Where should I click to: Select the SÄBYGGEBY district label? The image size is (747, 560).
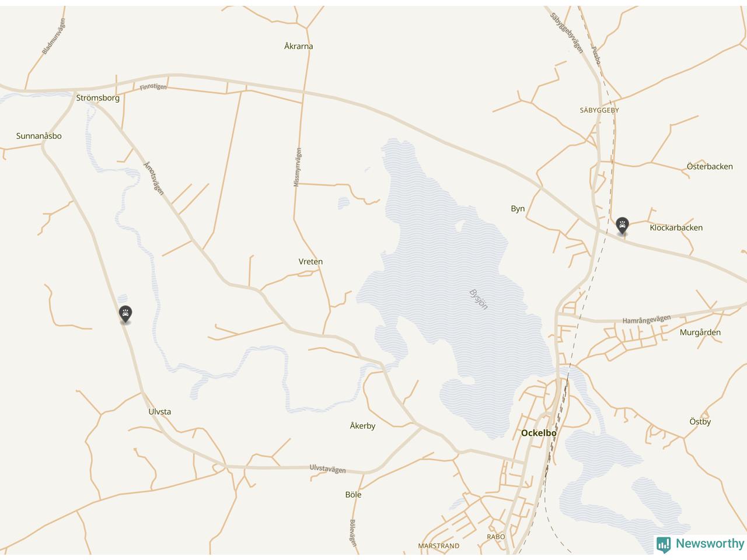click(x=599, y=110)
